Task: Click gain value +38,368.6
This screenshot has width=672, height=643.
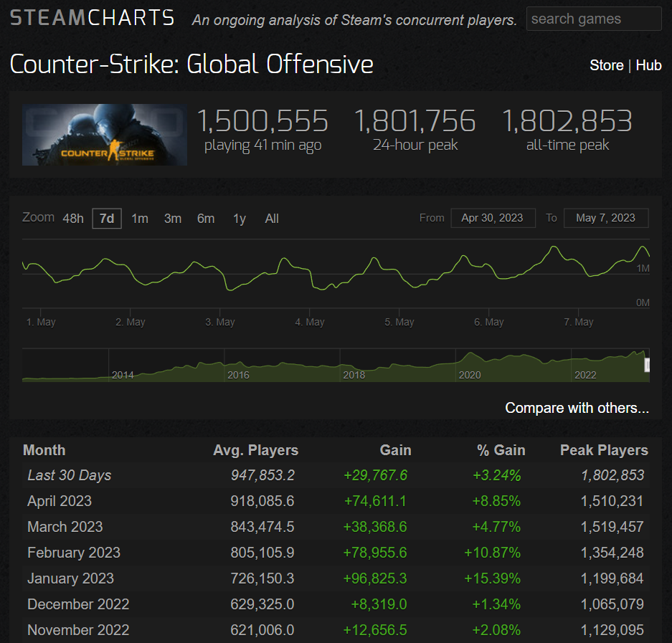Action: pyautogui.click(x=375, y=527)
